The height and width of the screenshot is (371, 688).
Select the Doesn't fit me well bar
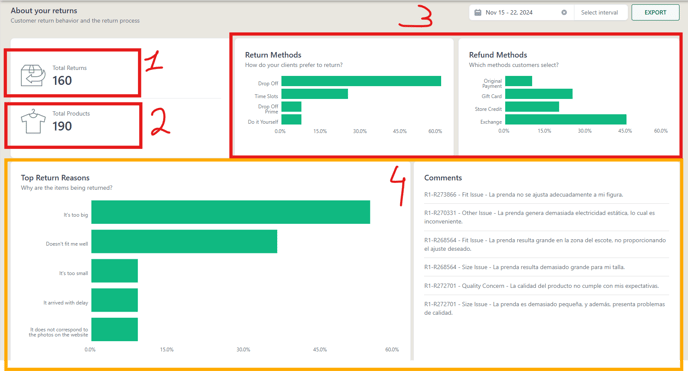(184, 241)
